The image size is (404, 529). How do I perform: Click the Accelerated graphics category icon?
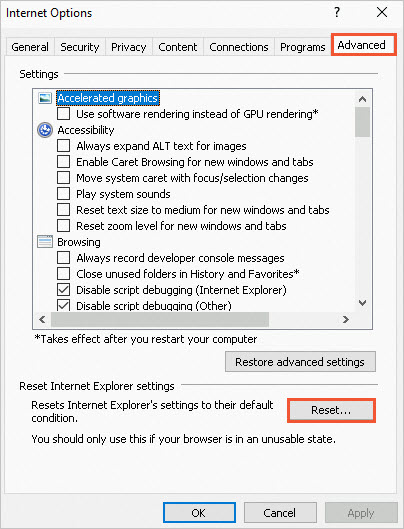tap(45, 98)
